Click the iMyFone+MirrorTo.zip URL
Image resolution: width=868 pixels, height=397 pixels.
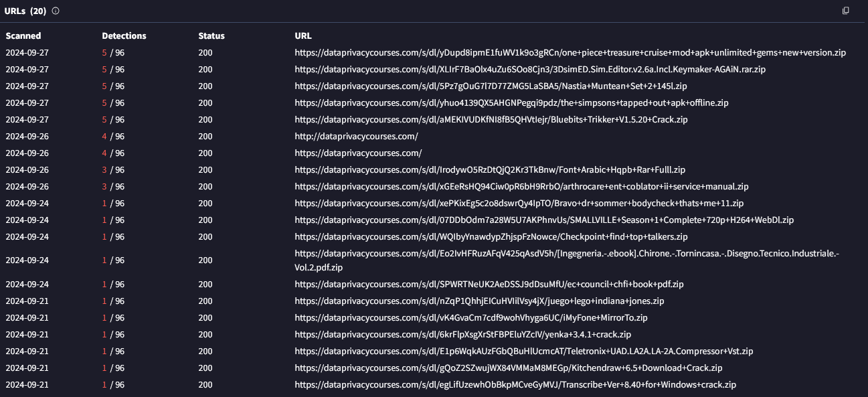471,318
